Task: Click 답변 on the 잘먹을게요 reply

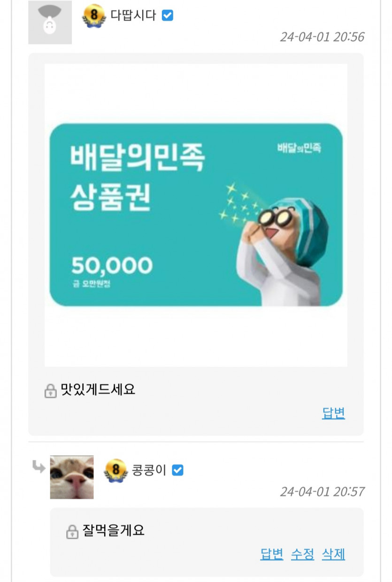Action: coord(272,554)
